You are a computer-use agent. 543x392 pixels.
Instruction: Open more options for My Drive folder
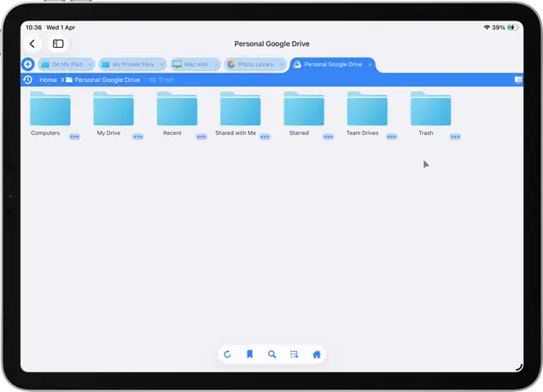pyautogui.click(x=137, y=136)
